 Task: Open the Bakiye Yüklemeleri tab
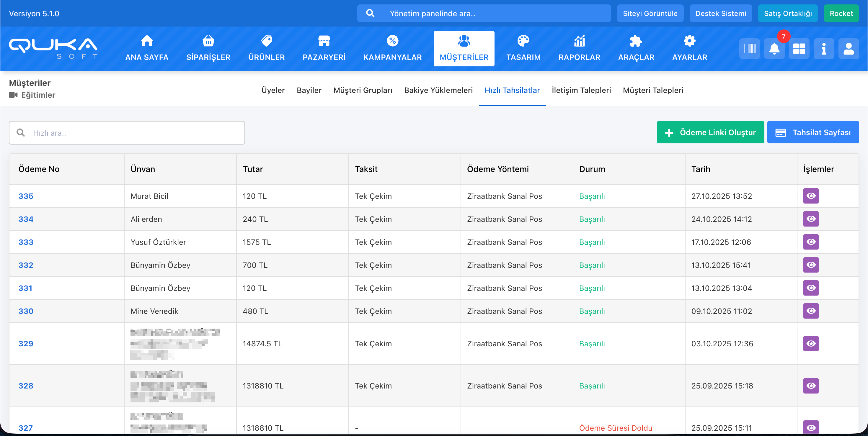(x=438, y=90)
